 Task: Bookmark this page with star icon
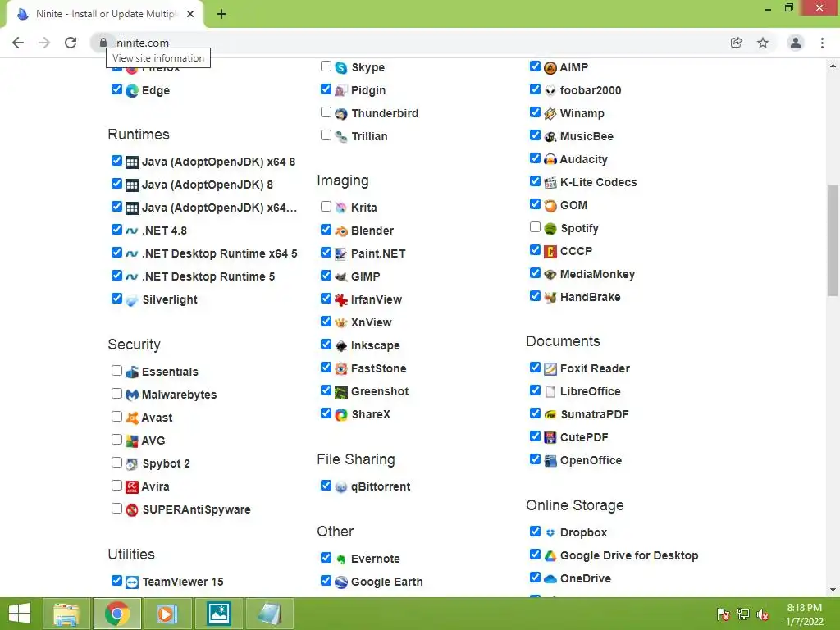763,43
